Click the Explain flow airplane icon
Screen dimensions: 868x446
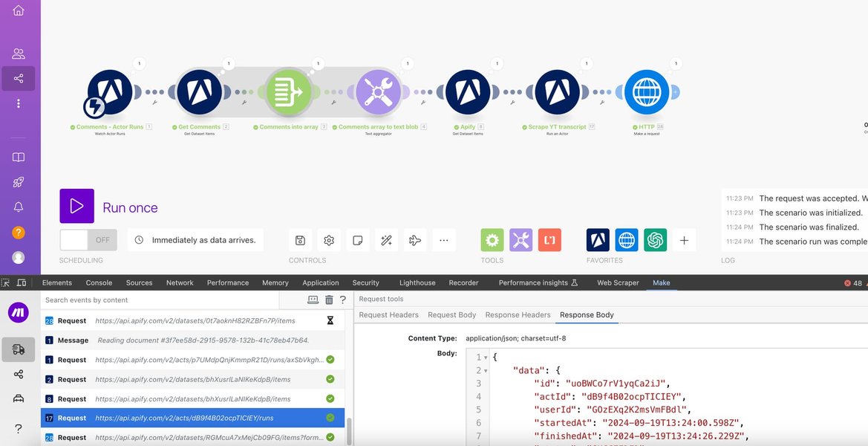pyautogui.click(x=415, y=240)
